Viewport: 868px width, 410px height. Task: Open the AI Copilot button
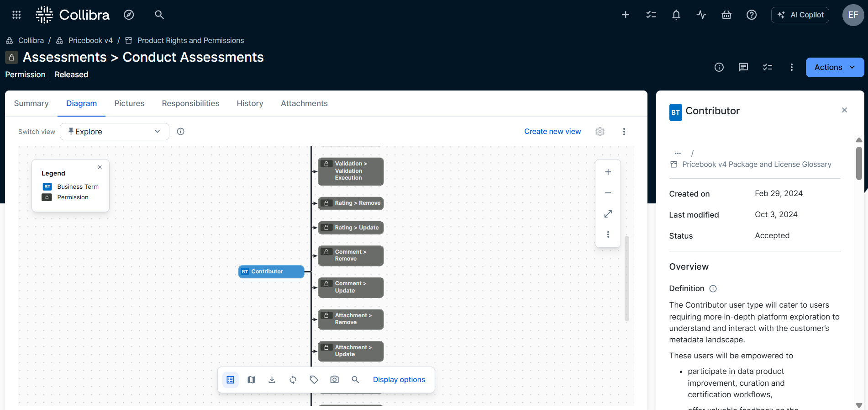800,15
